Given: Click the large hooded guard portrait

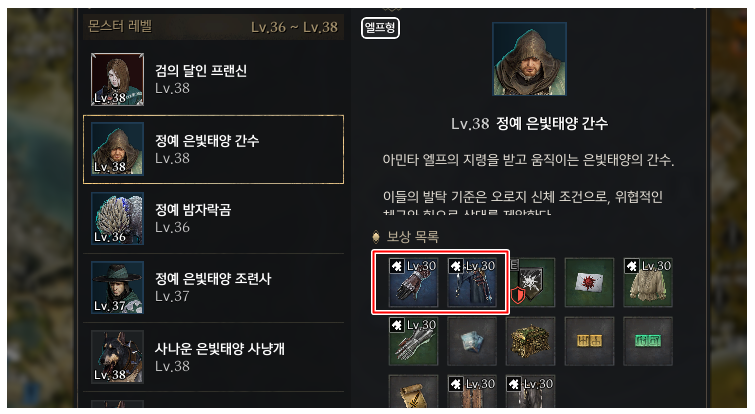Looking at the screenshot, I should point(529,59).
